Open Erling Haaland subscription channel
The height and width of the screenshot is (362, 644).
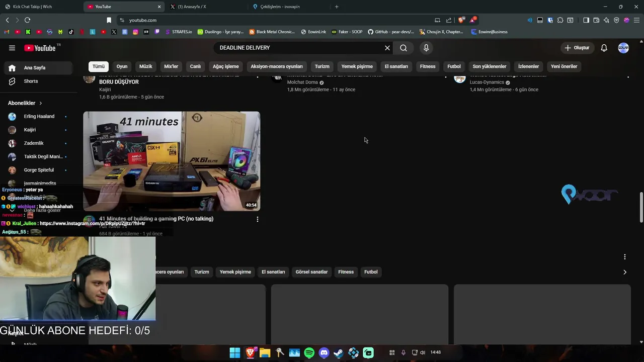click(x=39, y=116)
